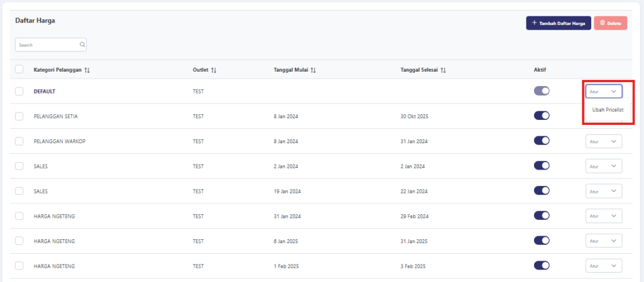Expand Atur dropdown for 31 Jan 2024 row

point(604,216)
